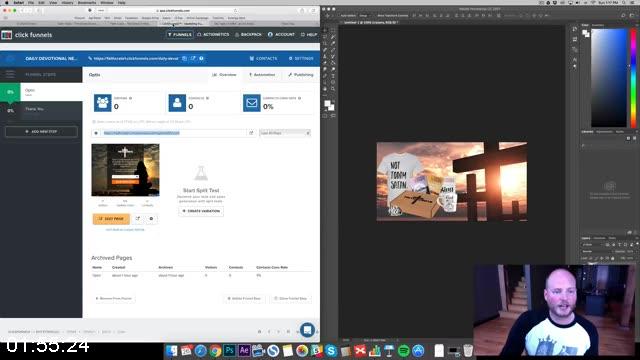This screenshot has height=360, width=640.
Task: Open the History menu in macOS menu bar
Action: point(67,2)
